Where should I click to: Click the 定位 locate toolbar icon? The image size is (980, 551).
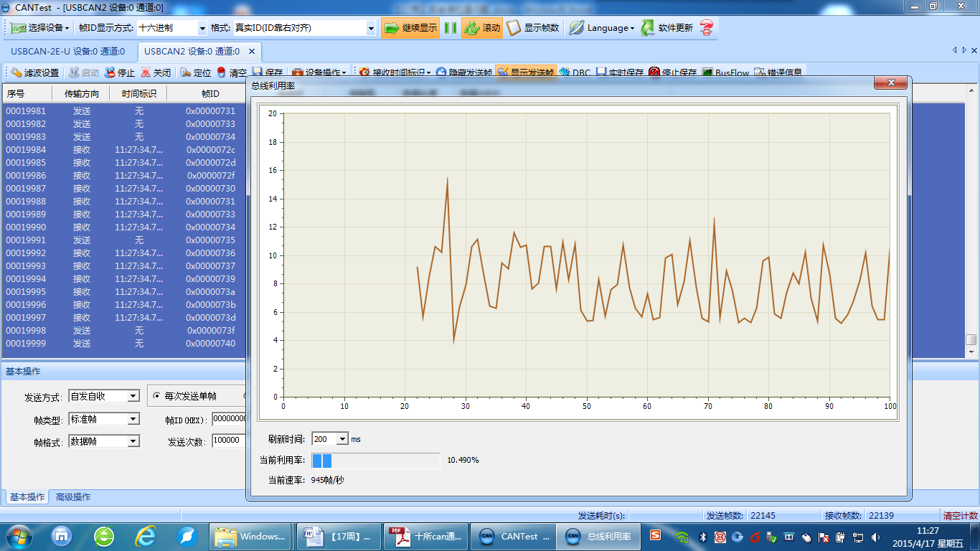click(186, 72)
